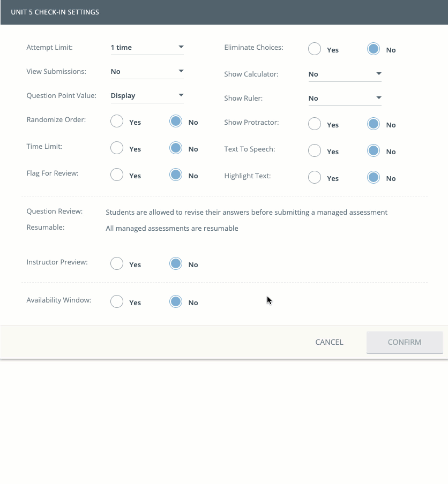Select No for Eliminate Choices
448x484 pixels.
click(374, 49)
